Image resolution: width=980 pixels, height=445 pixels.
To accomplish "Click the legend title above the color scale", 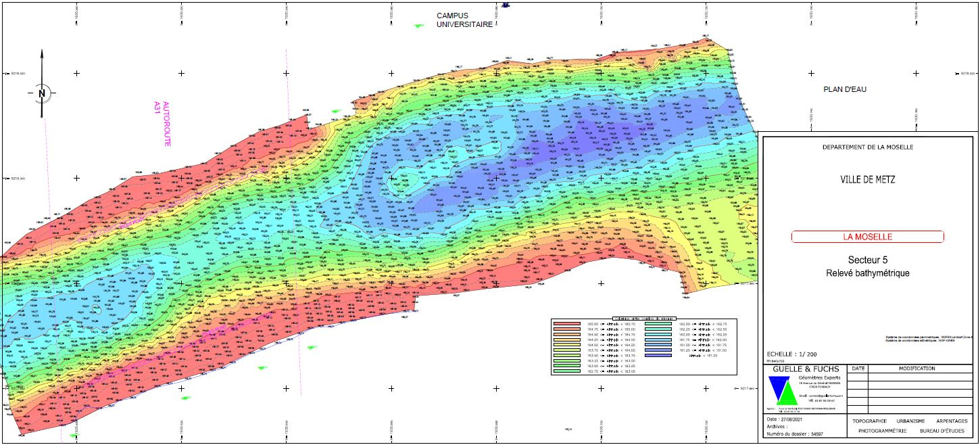I will [x=644, y=319].
